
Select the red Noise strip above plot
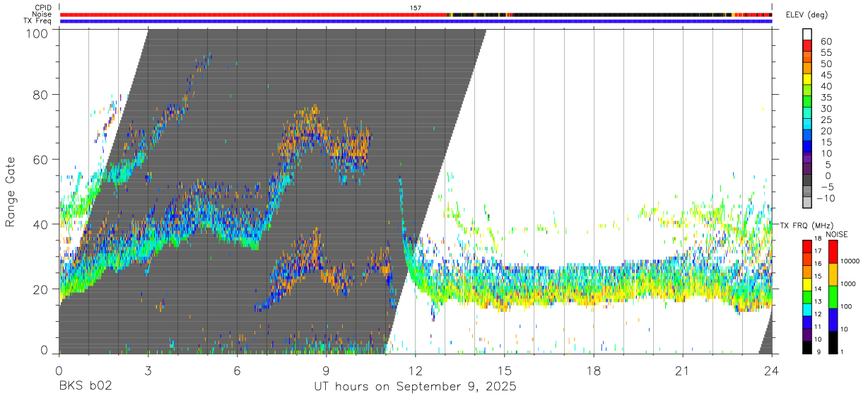(x=254, y=14)
